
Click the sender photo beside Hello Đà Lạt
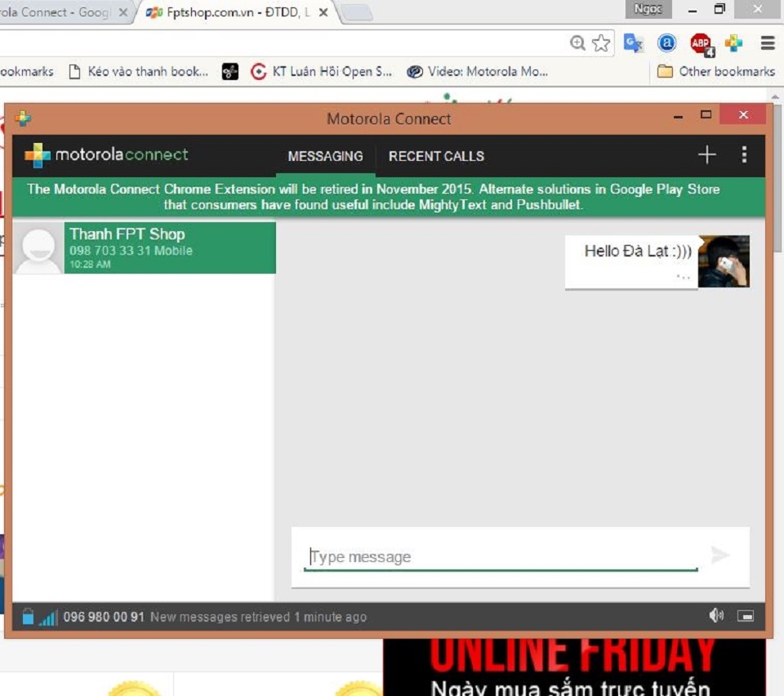point(724,261)
